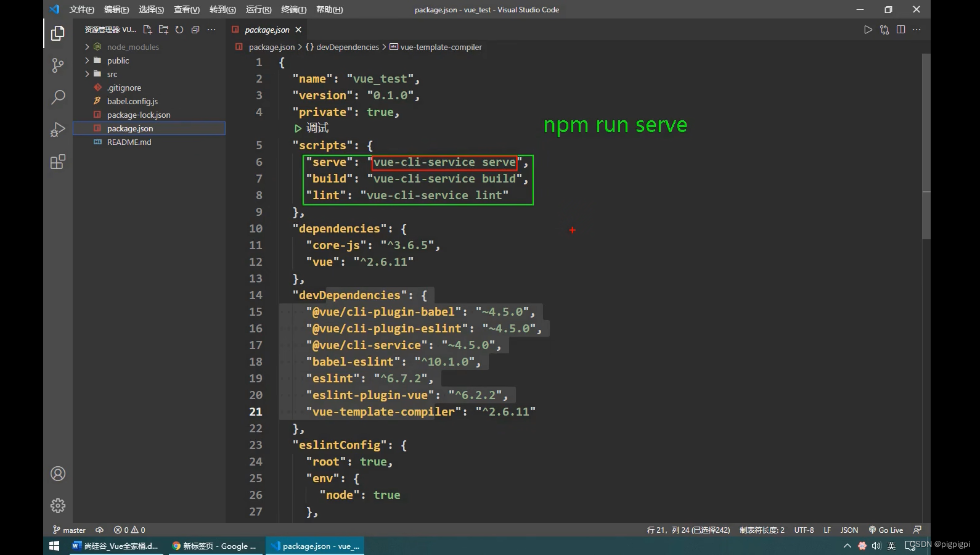The height and width of the screenshot is (555, 980).
Task: Change tab size indicator in status bar
Action: tap(762, 530)
